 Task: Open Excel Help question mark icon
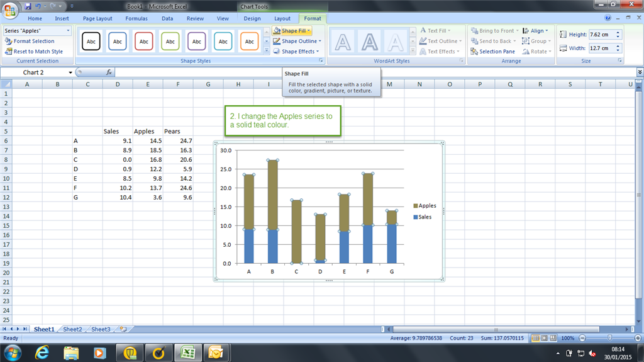(x=608, y=18)
